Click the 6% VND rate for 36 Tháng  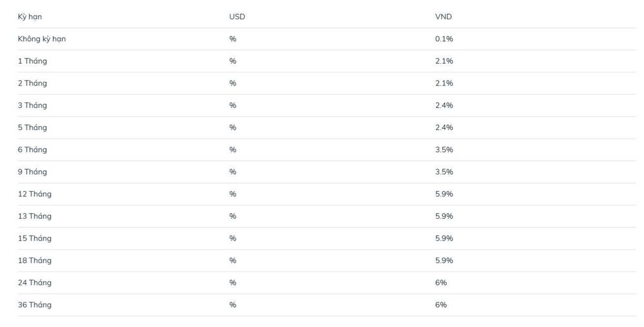[x=441, y=305]
